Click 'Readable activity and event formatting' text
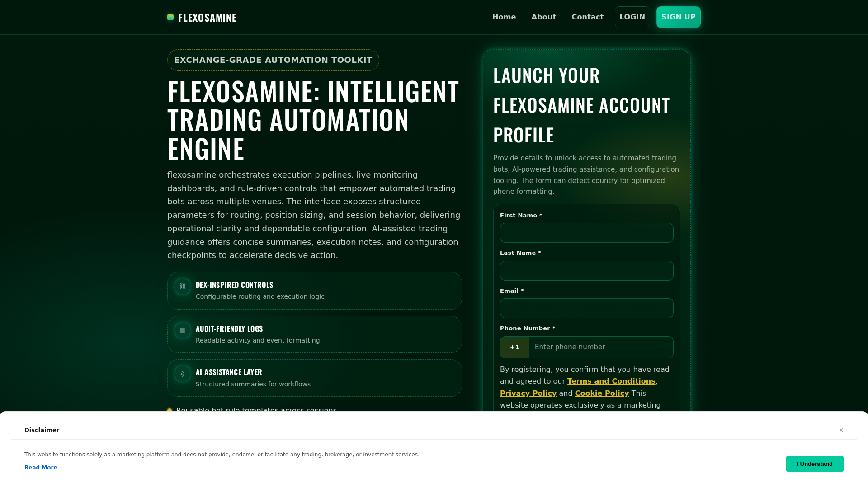 pyautogui.click(x=258, y=340)
